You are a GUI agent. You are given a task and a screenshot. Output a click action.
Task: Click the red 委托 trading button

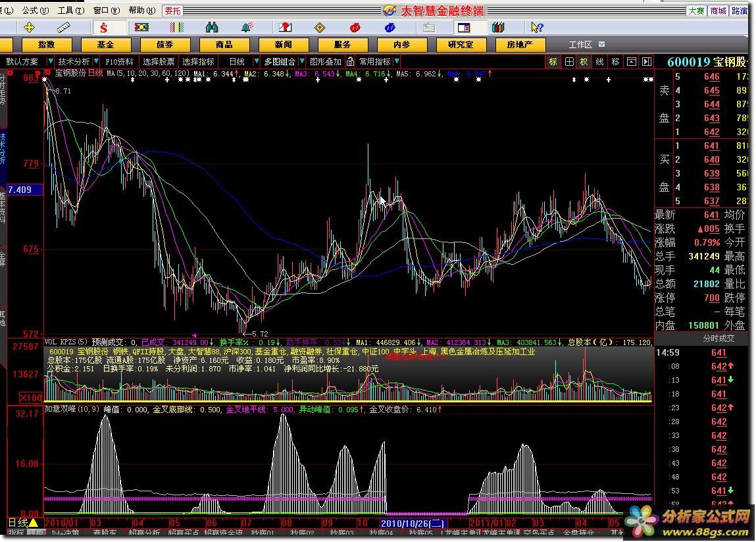(172, 10)
